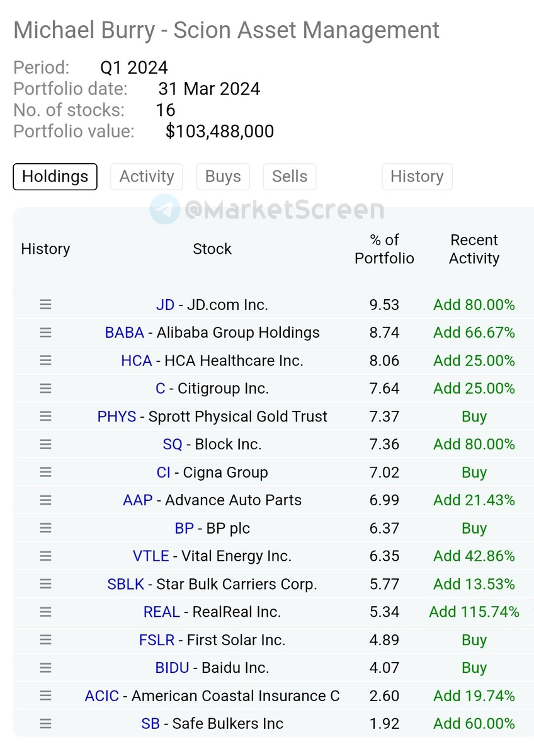Click history icon beside Alibaba Group Holdings

[x=45, y=333]
